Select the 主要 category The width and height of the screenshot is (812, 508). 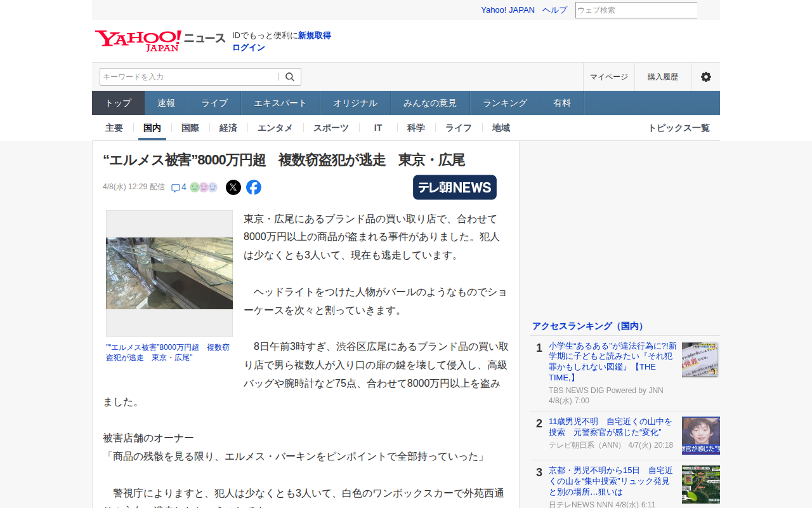114,128
